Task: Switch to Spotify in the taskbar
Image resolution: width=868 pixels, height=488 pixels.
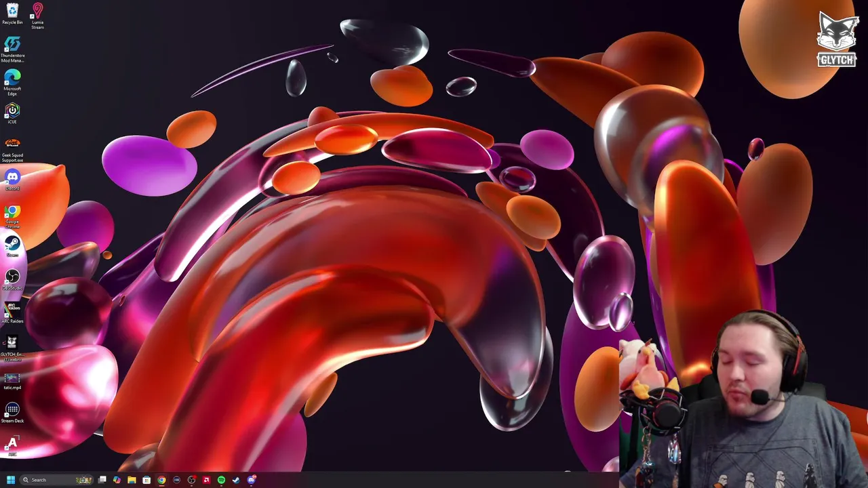Action: 221,480
